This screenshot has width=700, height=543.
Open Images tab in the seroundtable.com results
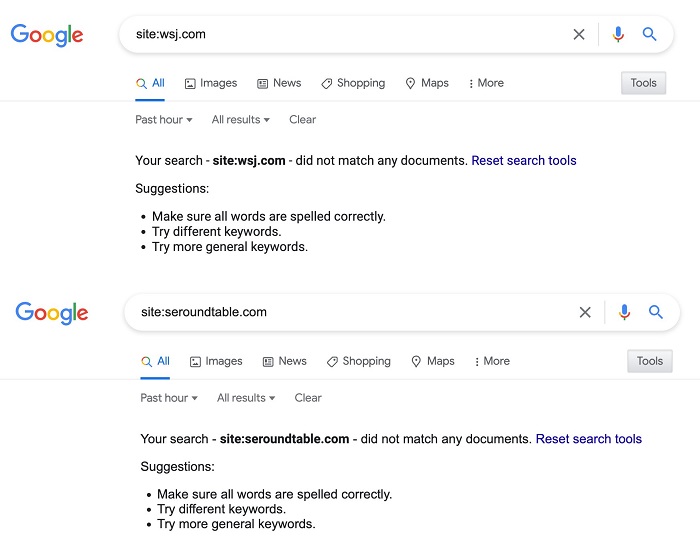216,361
